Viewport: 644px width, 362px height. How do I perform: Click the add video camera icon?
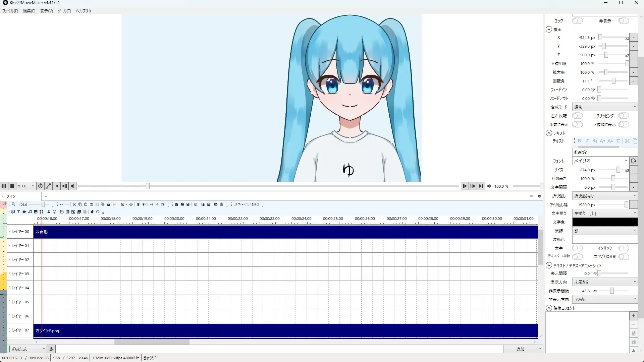coord(24,212)
